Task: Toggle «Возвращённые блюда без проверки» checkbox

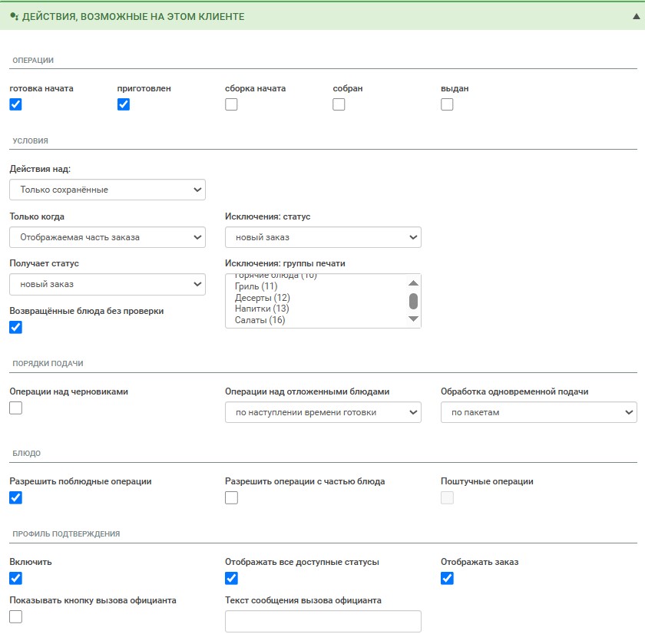Action: pos(15,328)
